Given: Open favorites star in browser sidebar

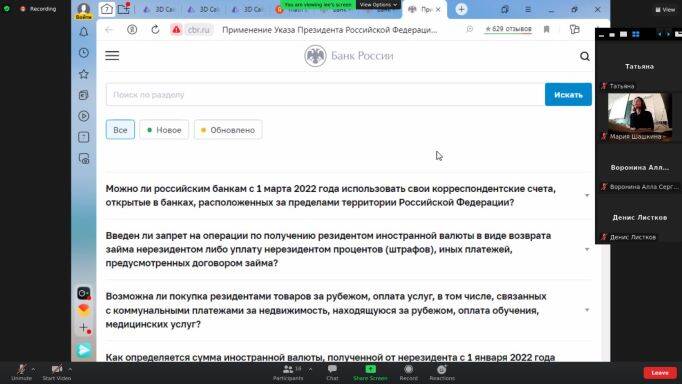Looking at the screenshot, I should (x=84, y=74).
